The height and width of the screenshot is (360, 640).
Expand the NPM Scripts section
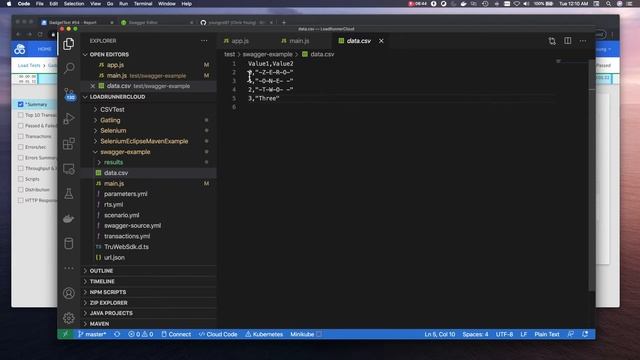[x=108, y=292]
